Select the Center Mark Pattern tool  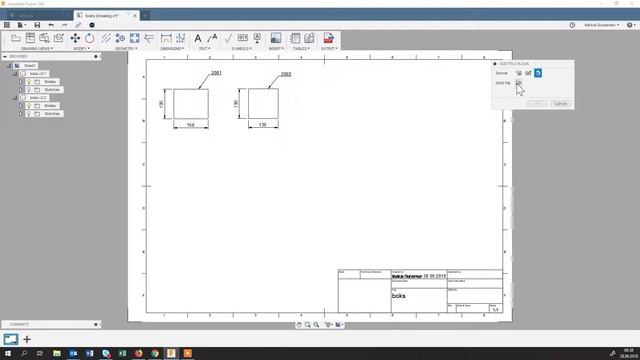pyautogui.click(x=134, y=38)
